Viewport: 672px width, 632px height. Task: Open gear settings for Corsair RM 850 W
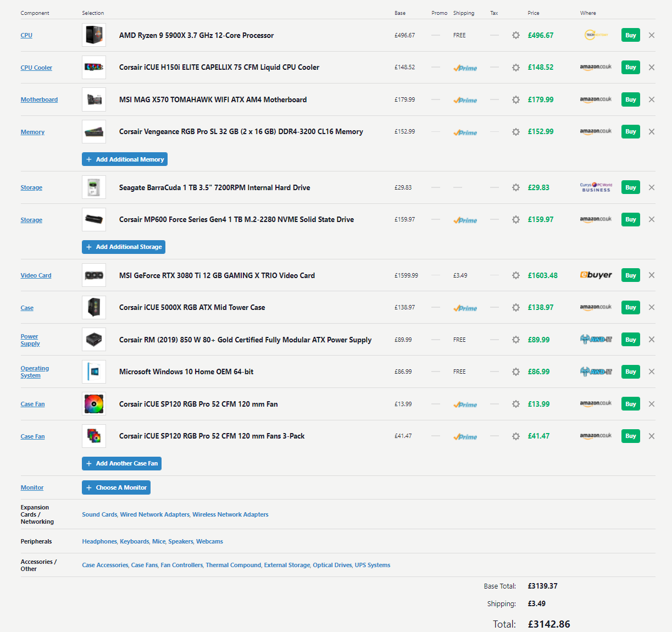click(515, 340)
